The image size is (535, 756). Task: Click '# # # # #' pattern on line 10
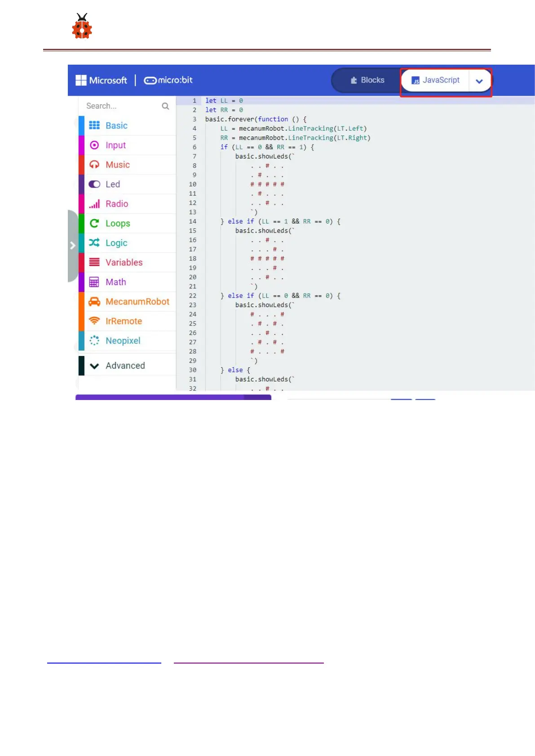267,185
